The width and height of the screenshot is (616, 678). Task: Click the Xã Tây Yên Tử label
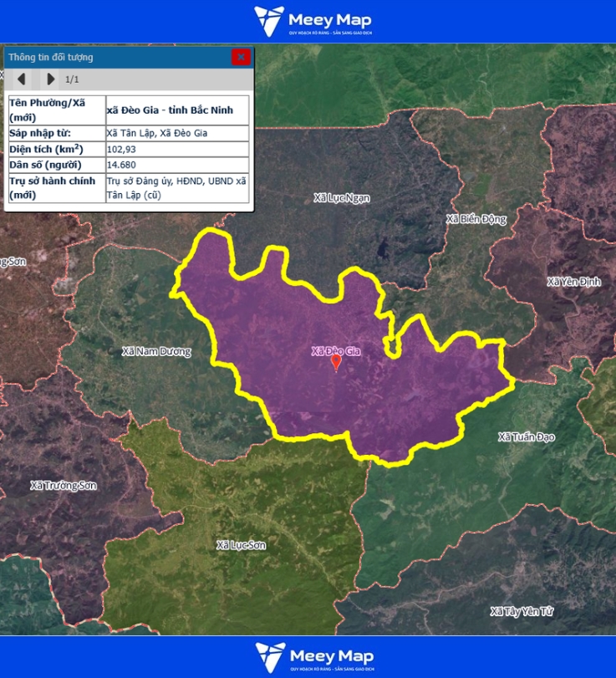(x=522, y=611)
